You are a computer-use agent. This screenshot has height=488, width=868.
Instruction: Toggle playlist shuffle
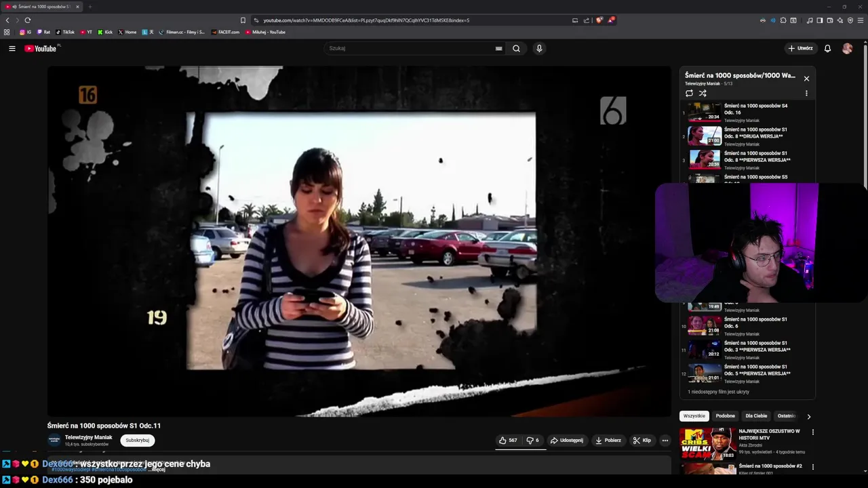click(x=703, y=94)
